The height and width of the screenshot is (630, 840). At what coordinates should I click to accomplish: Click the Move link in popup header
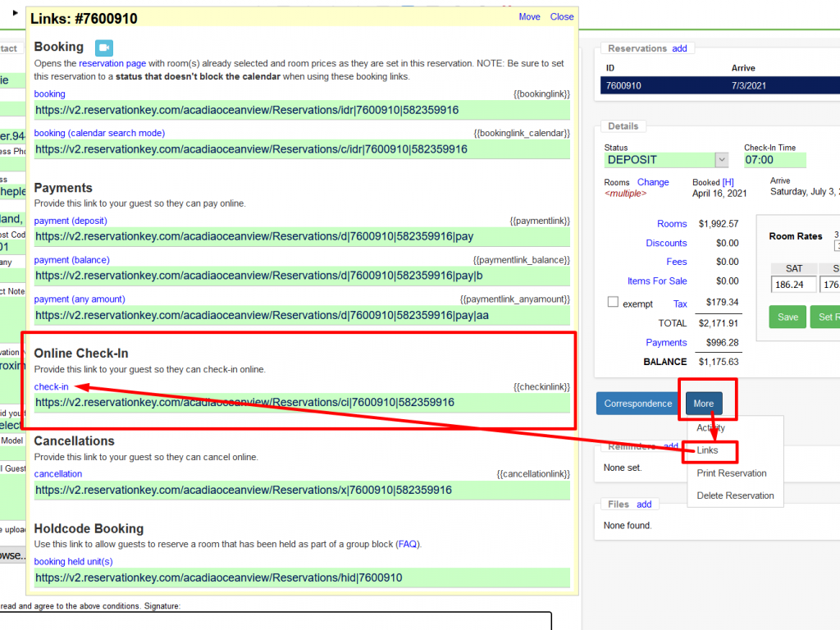529,16
